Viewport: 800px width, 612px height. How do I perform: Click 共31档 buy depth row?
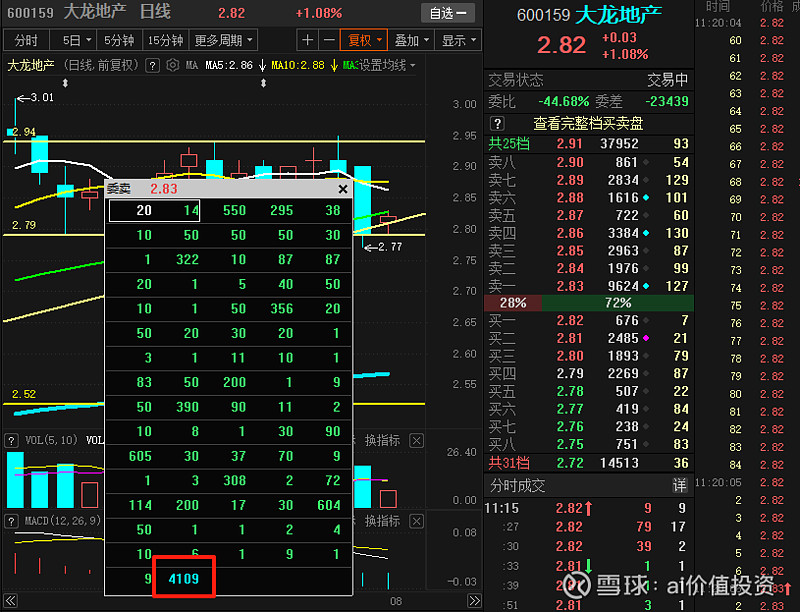[x=588, y=463]
